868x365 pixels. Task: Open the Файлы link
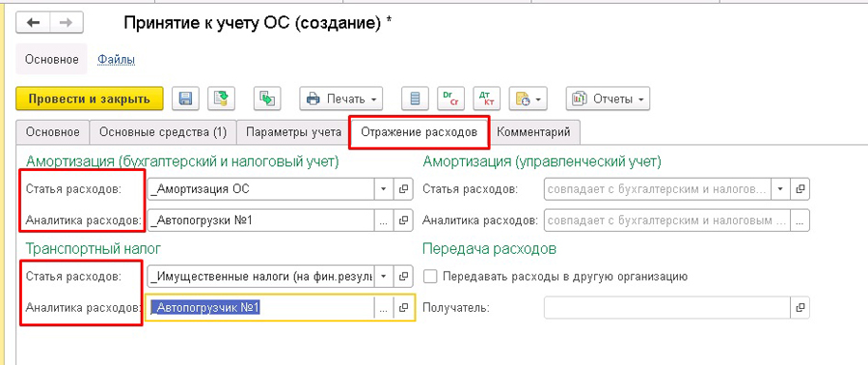coord(117,59)
